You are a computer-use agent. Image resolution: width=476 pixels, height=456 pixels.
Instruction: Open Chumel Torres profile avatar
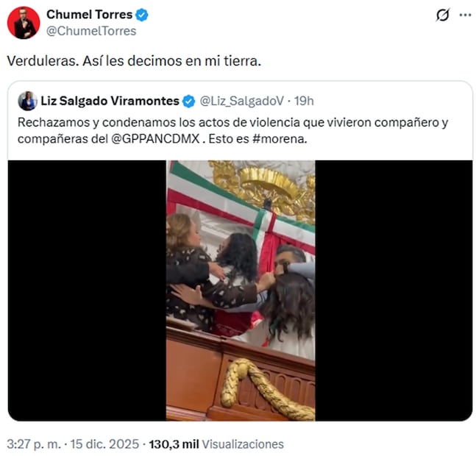(x=24, y=23)
